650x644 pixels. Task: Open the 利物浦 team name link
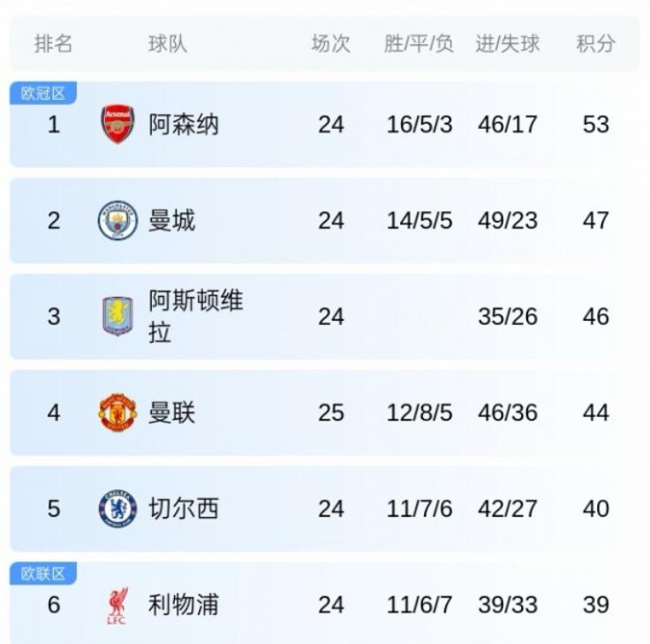point(184,605)
